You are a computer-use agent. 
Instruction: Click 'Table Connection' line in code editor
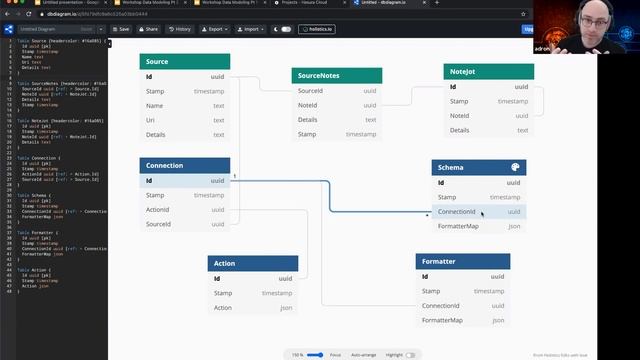pyautogui.click(x=39, y=158)
